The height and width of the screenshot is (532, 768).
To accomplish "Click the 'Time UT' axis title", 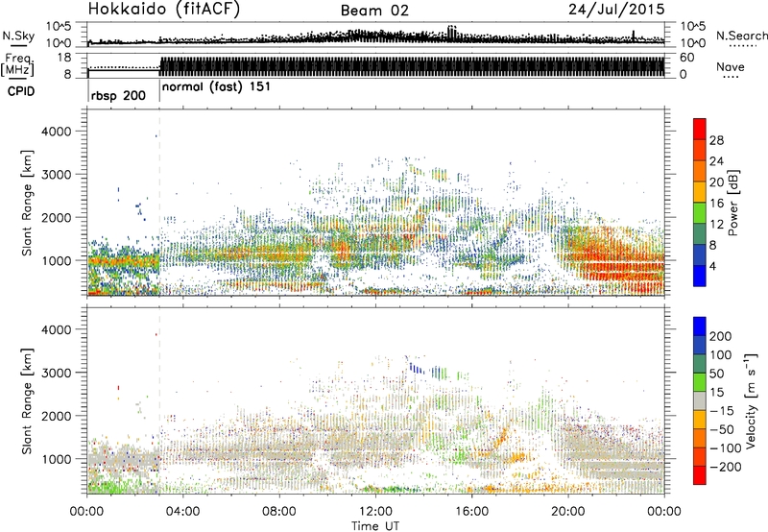I will pyautogui.click(x=375, y=525).
